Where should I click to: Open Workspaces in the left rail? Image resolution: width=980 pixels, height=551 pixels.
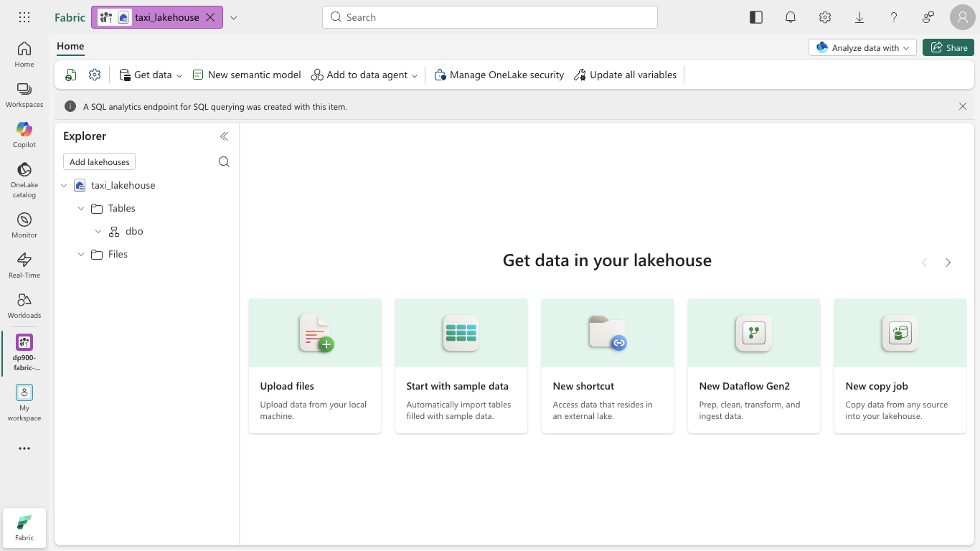(x=24, y=95)
